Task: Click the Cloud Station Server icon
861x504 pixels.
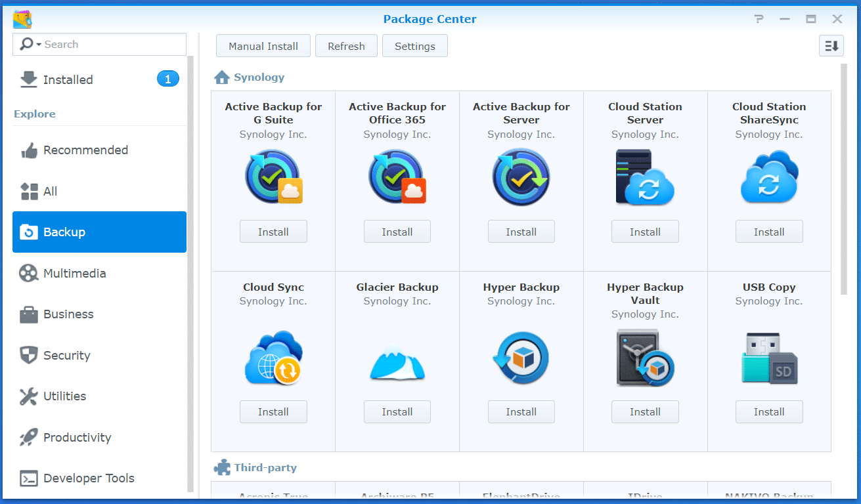Action: point(644,177)
